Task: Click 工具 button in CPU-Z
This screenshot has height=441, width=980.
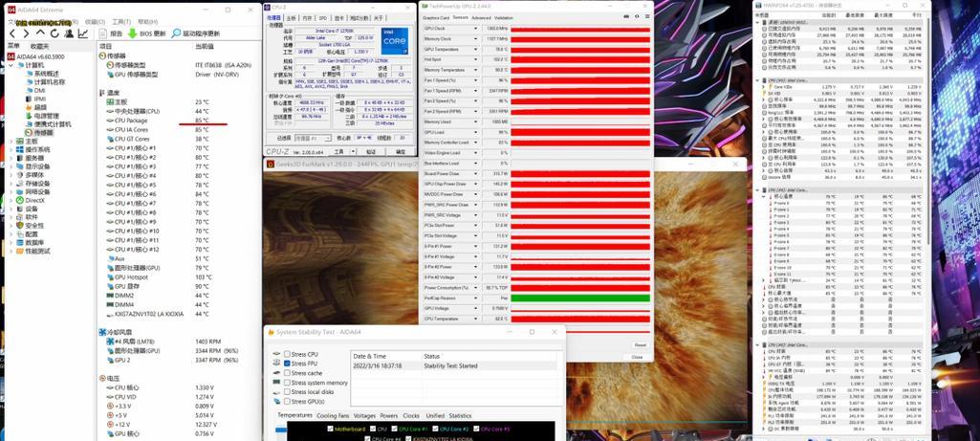Action: [338, 151]
